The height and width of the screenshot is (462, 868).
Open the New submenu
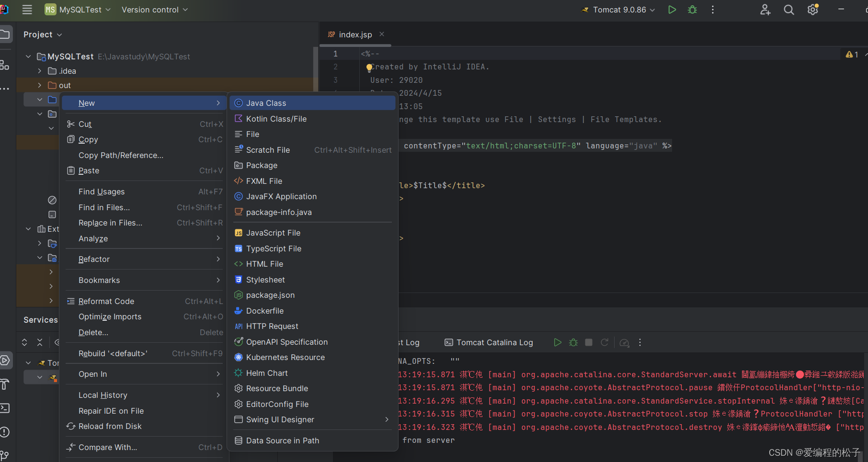tap(144, 103)
